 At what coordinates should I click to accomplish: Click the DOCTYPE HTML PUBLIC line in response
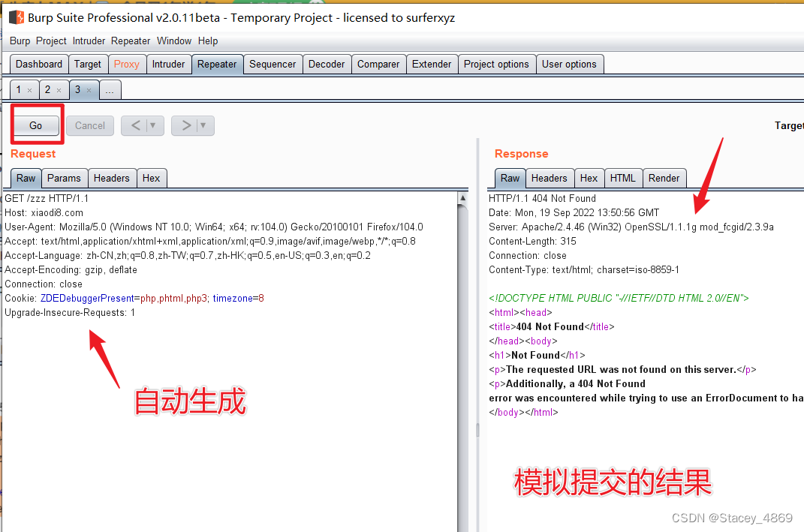tap(619, 299)
